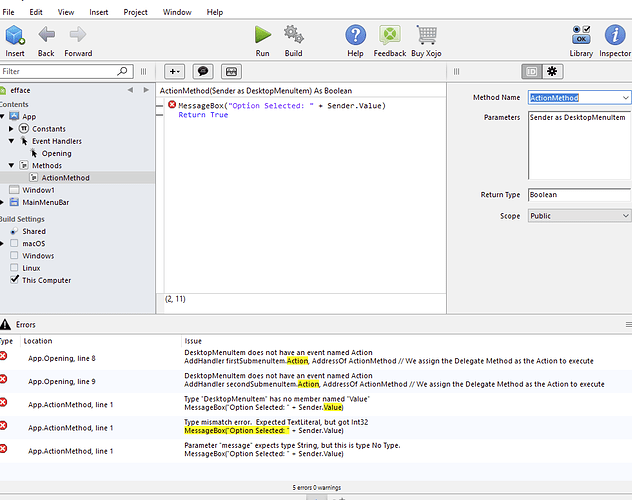Go Back using the left arrow icon
The image size is (632, 500).
pos(46,35)
